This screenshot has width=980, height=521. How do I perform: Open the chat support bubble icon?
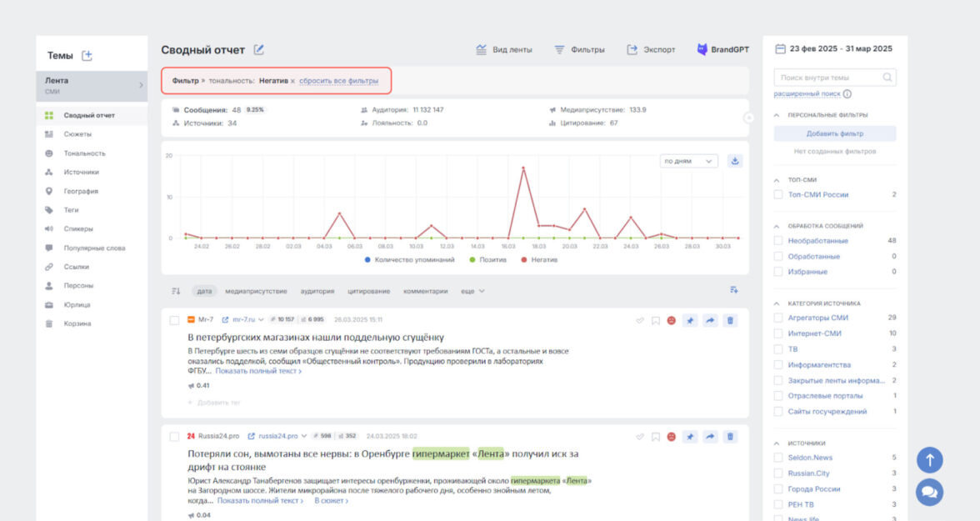[x=929, y=492]
